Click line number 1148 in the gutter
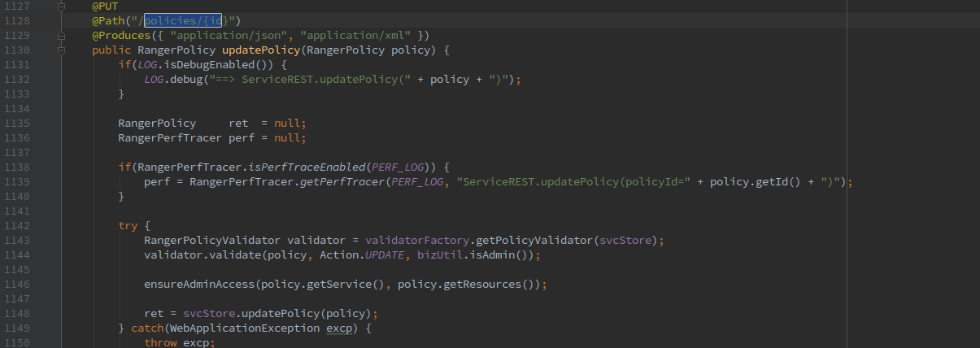The width and height of the screenshot is (980, 348). click(17, 314)
